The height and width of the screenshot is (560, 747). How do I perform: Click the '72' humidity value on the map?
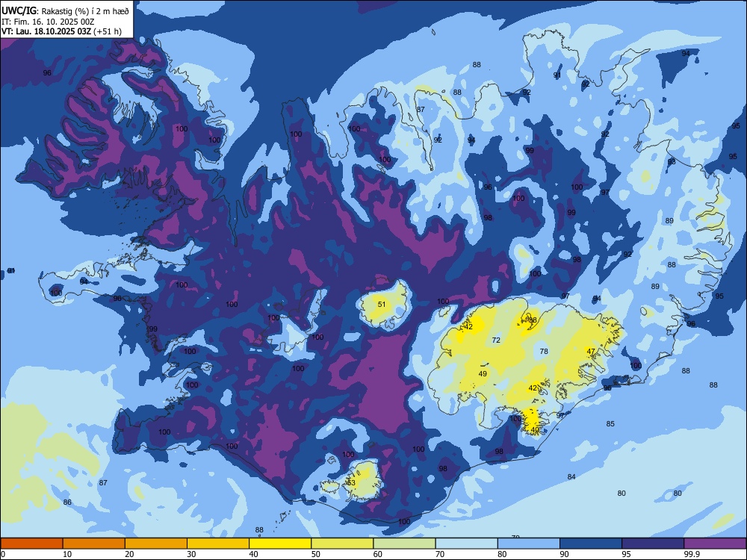pos(497,340)
